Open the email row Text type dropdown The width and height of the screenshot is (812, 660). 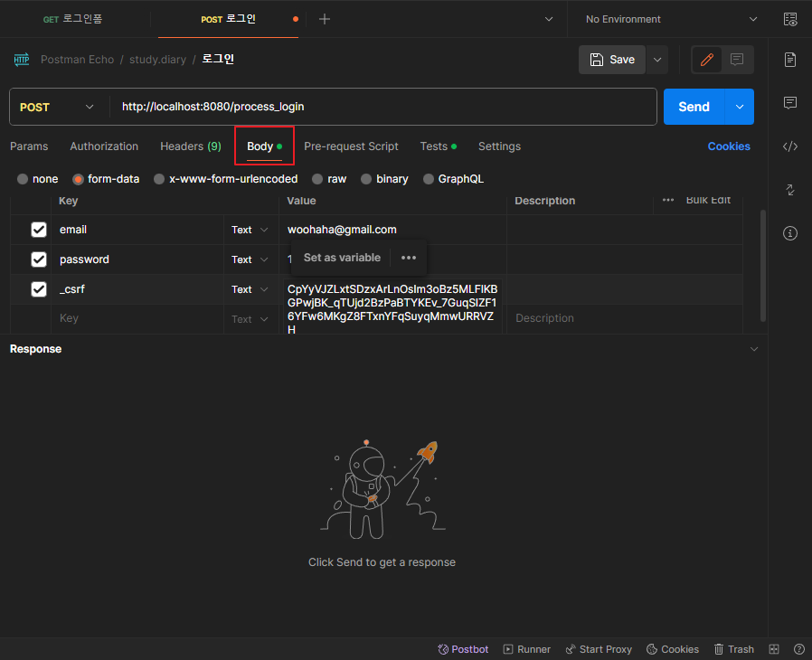[x=250, y=230]
